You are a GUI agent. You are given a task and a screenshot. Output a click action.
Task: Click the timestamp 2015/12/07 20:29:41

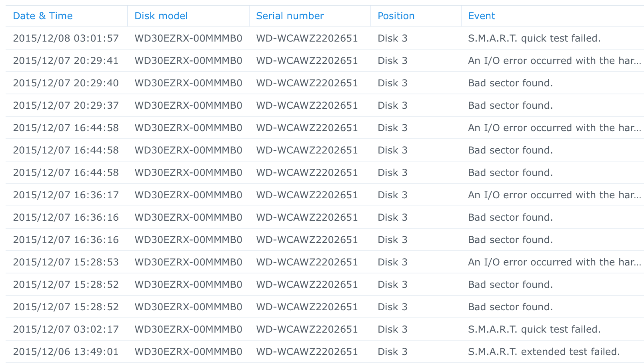[x=66, y=61]
